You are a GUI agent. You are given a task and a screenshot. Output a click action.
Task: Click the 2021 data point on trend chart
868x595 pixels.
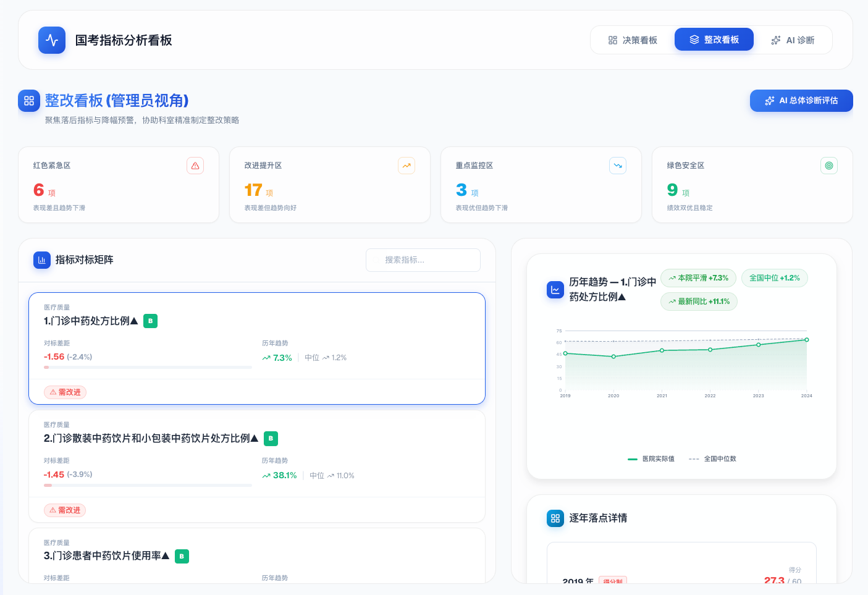click(662, 350)
